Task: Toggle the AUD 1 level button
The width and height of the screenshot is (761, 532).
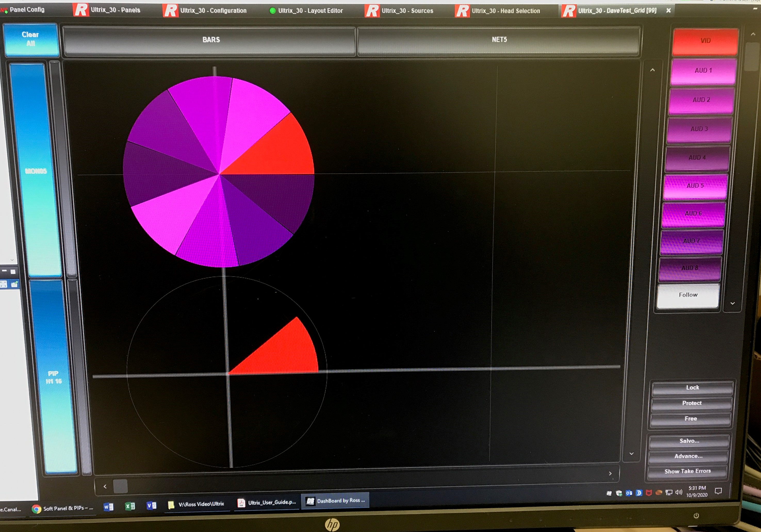Action: [x=703, y=71]
